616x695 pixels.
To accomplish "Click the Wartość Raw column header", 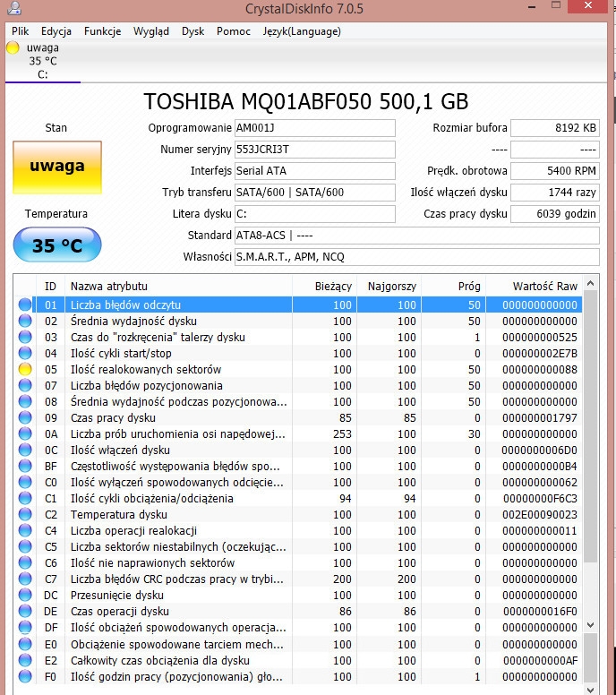I will [x=534, y=287].
